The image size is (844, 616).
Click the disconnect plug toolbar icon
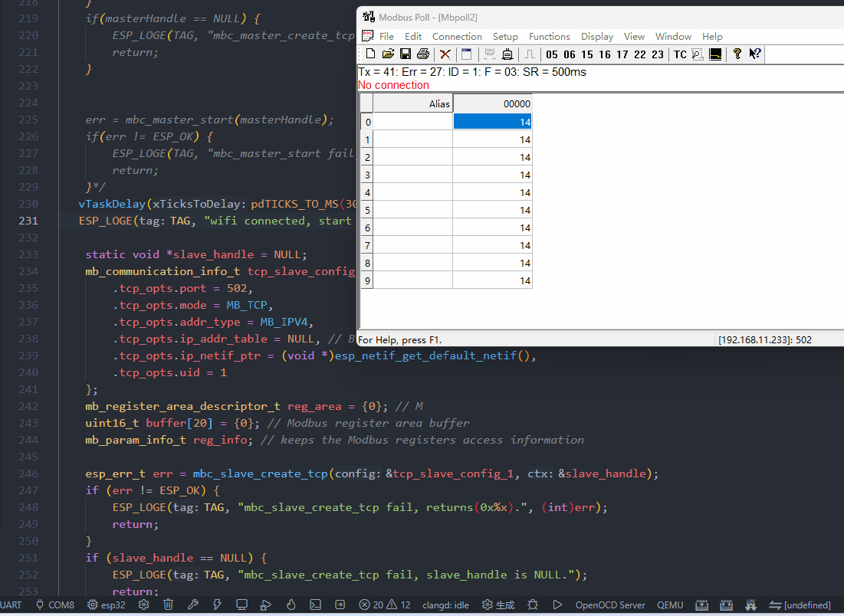507,54
